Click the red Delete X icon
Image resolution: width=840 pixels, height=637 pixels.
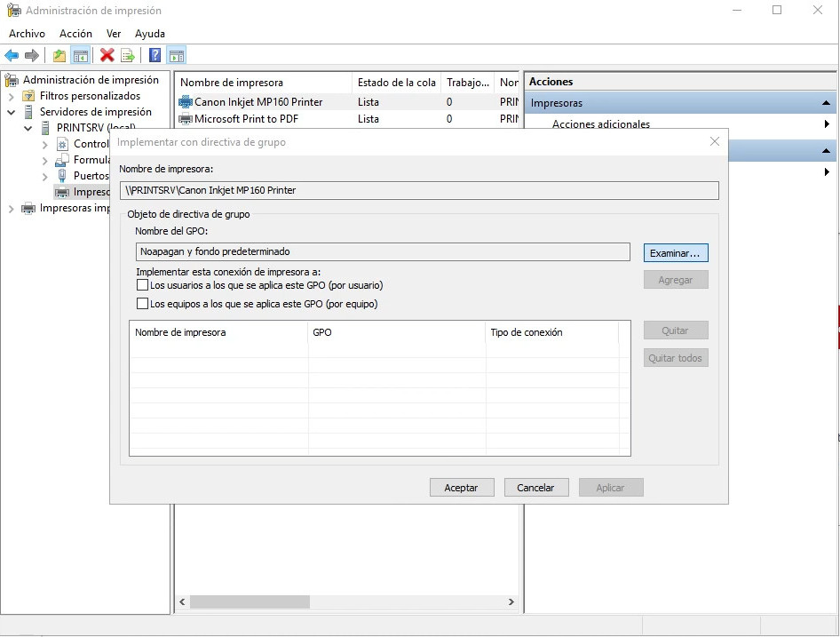click(x=107, y=56)
